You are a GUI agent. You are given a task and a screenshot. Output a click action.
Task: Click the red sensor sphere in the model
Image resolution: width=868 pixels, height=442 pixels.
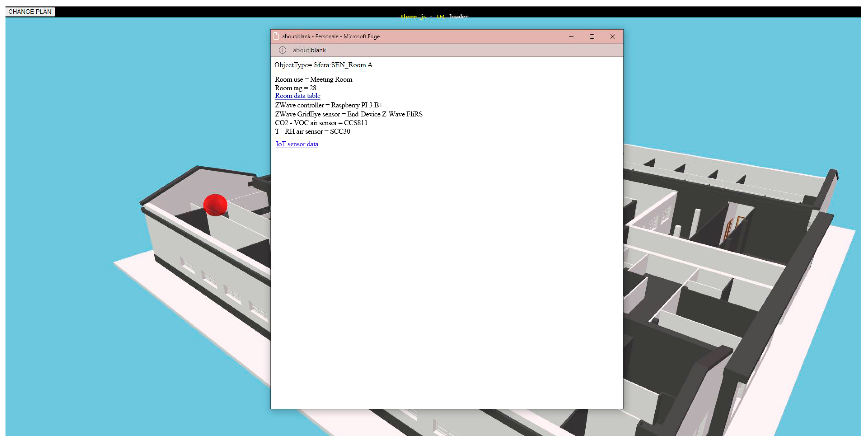(215, 205)
